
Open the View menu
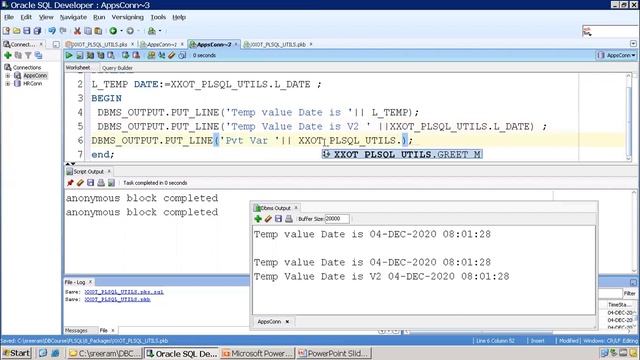[46, 17]
